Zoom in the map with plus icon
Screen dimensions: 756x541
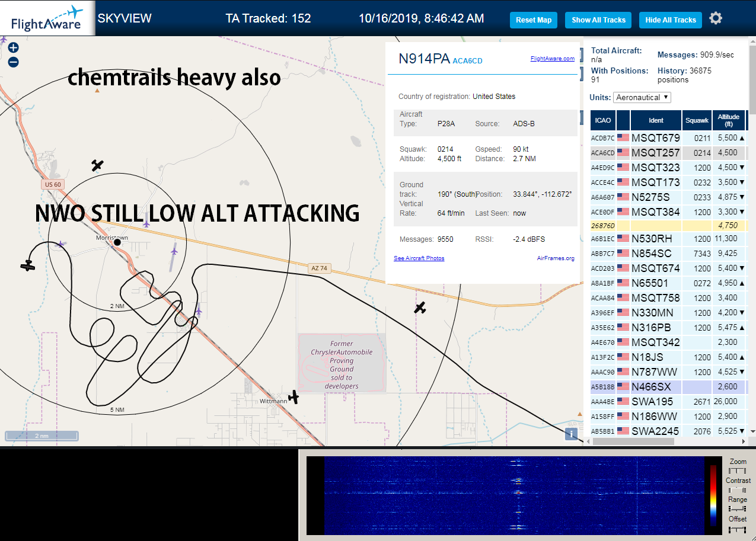[13, 48]
